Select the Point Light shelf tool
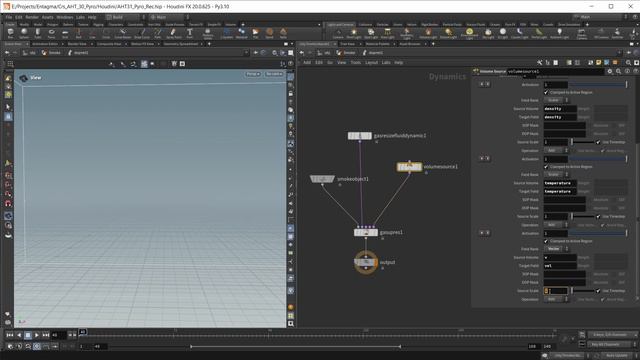The height and width of the screenshot is (360, 640). pos(353,33)
